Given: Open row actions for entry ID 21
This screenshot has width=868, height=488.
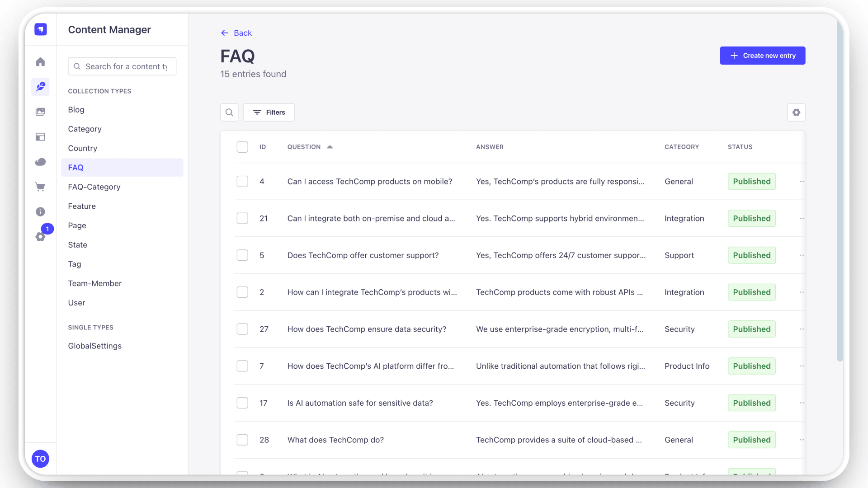Looking at the screenshot, I should [x=802, y=219].
